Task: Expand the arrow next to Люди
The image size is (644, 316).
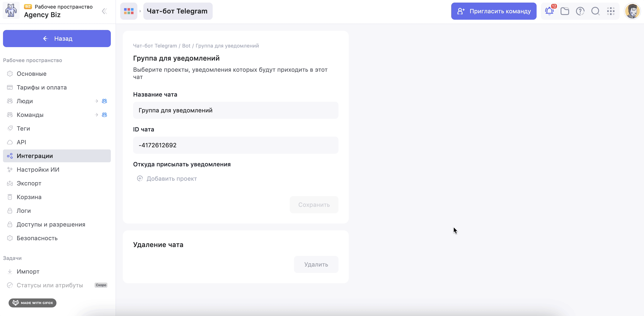Action: [x=96, y=101]
